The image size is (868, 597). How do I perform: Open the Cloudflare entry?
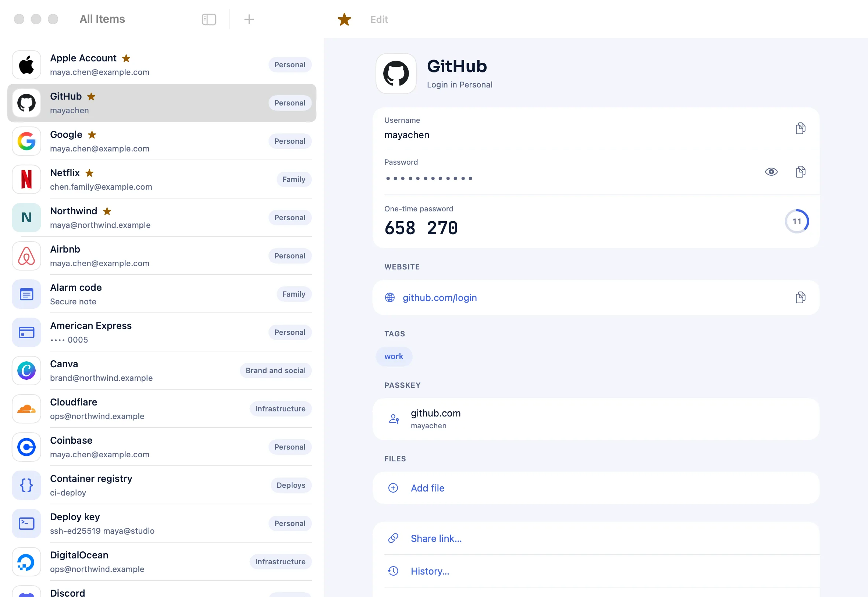click(161, 409)
